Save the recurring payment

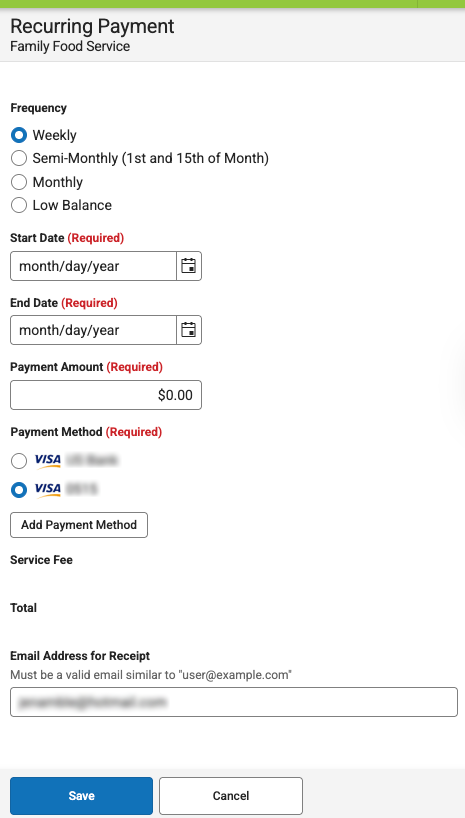(81, 796)
